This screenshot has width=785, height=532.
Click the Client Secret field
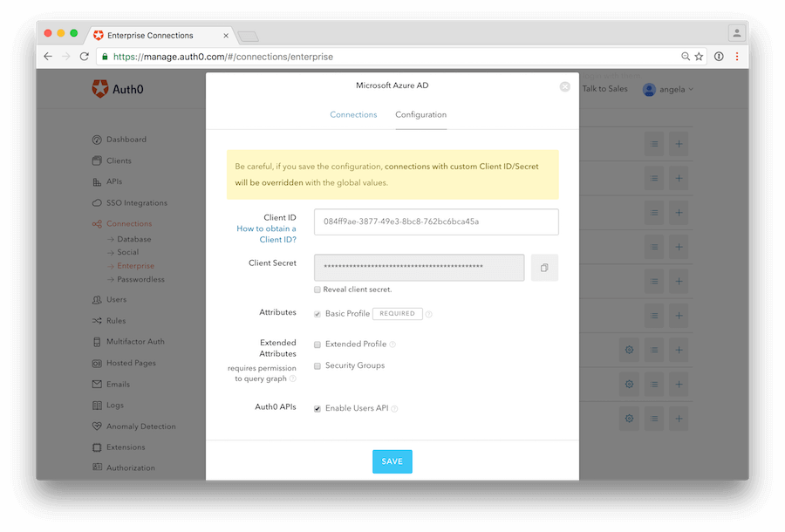coord(420,267)
